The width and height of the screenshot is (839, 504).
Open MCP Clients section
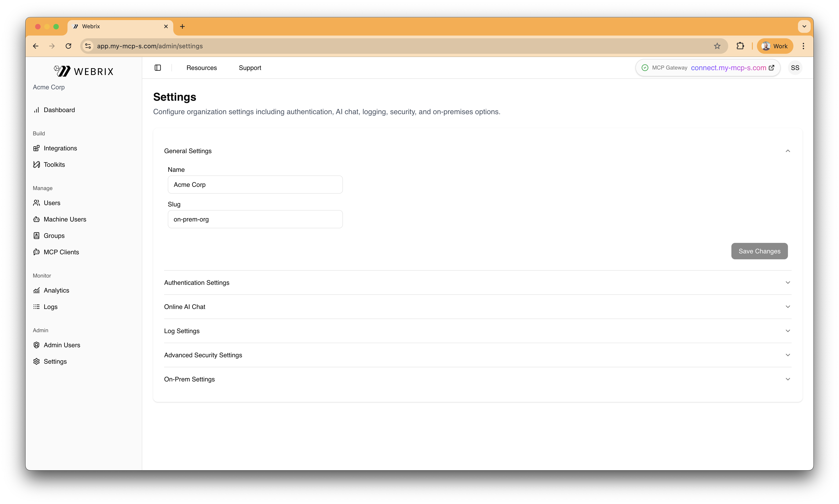click(x=61, y=252)
